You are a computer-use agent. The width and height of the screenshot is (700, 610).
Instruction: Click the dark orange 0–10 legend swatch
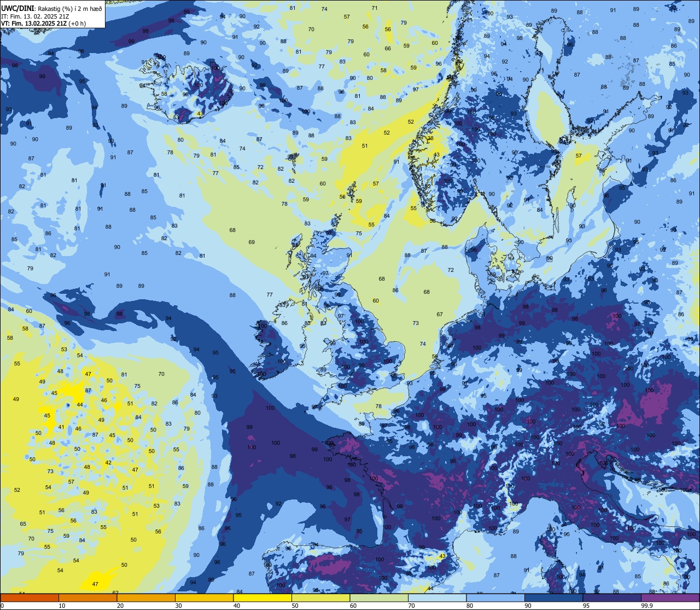(30, 597)
